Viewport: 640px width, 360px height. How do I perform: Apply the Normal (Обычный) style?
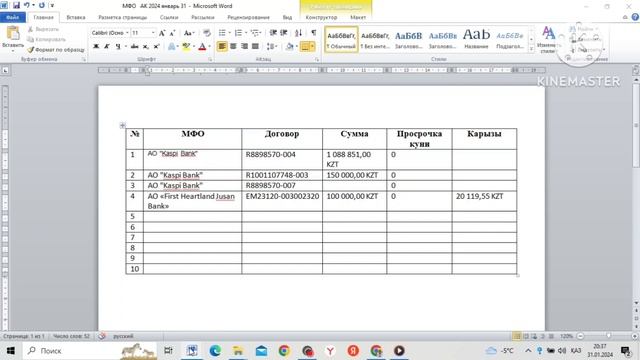click(341, 40)
